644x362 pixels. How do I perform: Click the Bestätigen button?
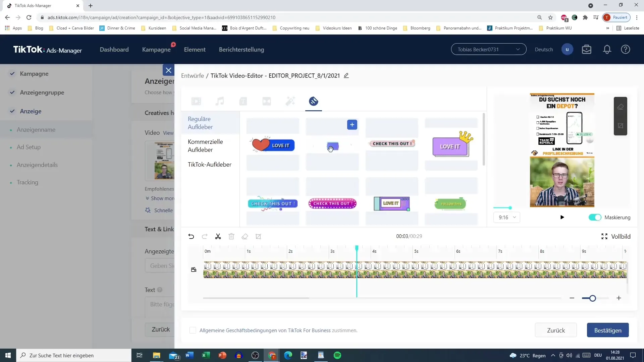(x=608, y=330)
